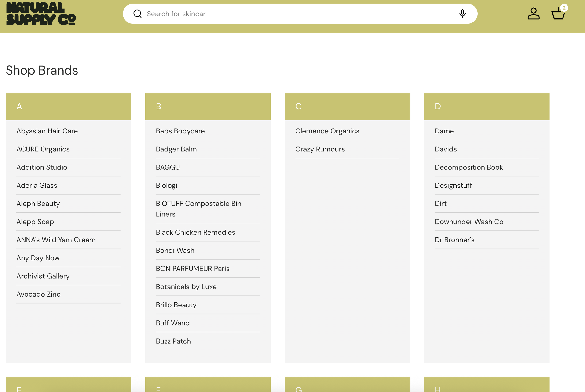Open Botanicals by Luxe link
The image size is (585, 392).
click(x=186, y=287)
